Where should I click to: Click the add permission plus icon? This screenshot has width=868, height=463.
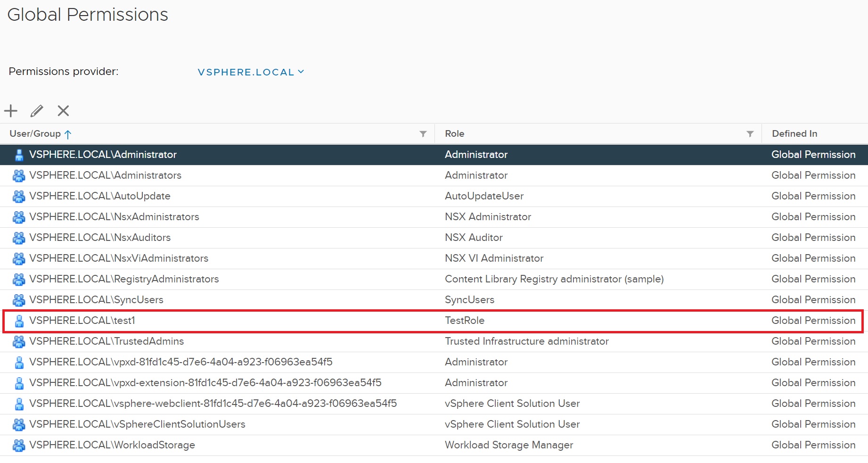point(11,111)
